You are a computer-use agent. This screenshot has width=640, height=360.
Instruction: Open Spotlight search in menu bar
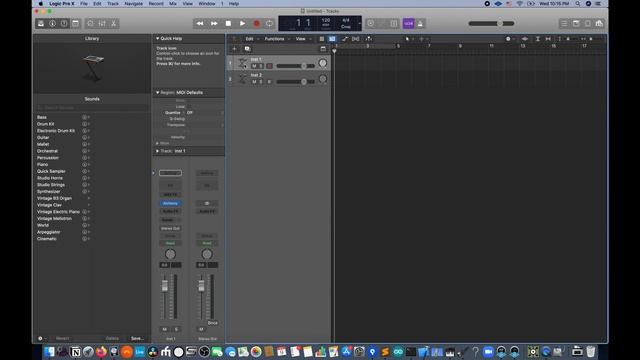pos(578,4)
